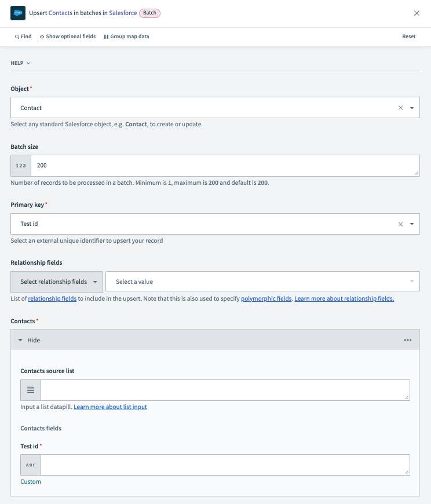Click the Salesforce app icon in header
Viewport: 431px width, 504px height.
coord(18,13)
